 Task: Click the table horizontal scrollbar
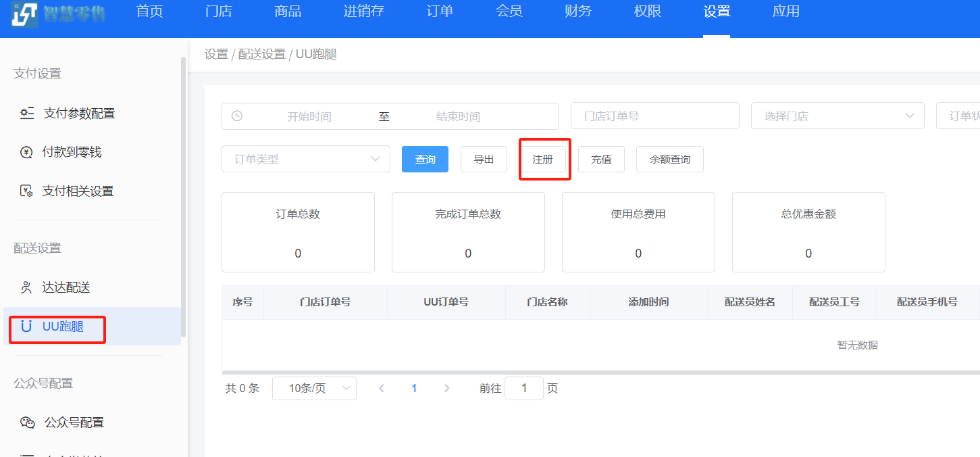click(600, 372)
